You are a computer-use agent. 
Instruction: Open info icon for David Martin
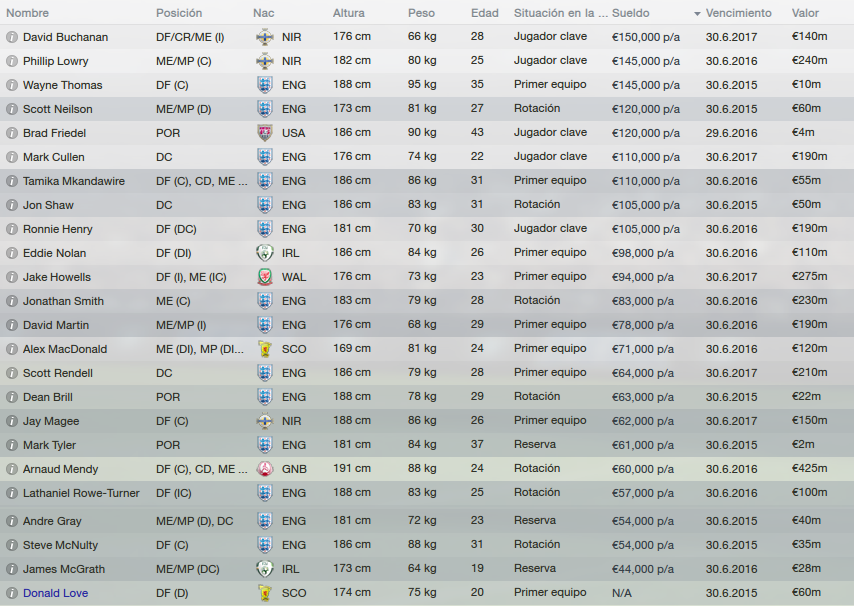(11, 325)
